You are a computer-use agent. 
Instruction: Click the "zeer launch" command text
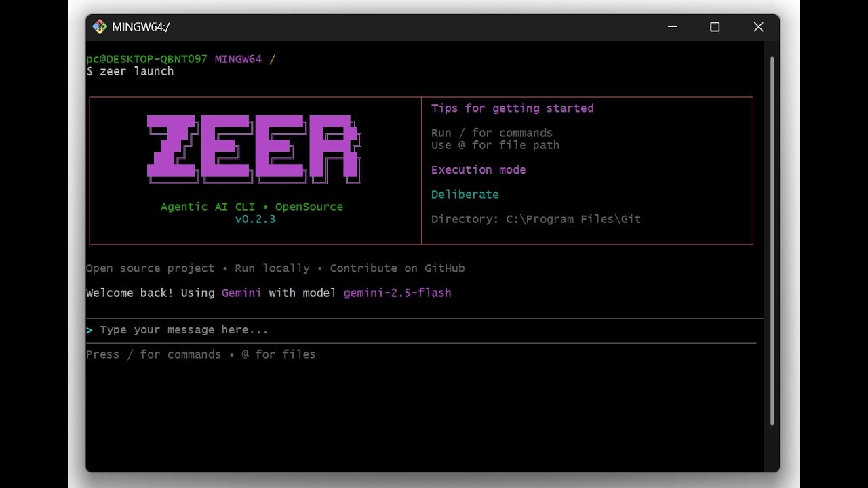coord(136,71)
